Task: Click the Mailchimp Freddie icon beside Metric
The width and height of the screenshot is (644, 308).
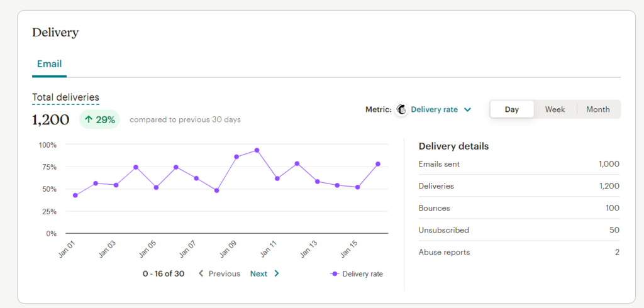Action: [x=401, y=109]
